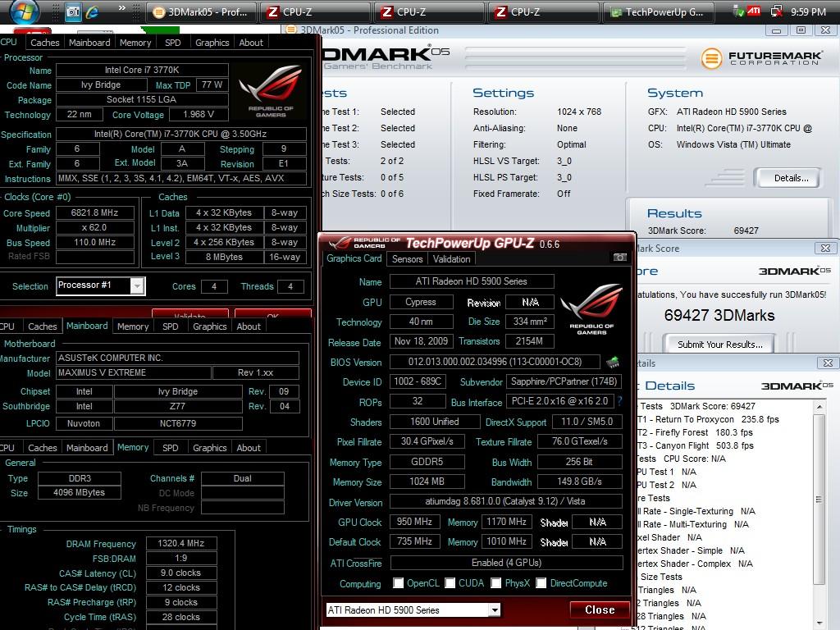Click Submit Your Results... button
The width and height of the screenshot is (840, 630).
click(x=719, y=344)
